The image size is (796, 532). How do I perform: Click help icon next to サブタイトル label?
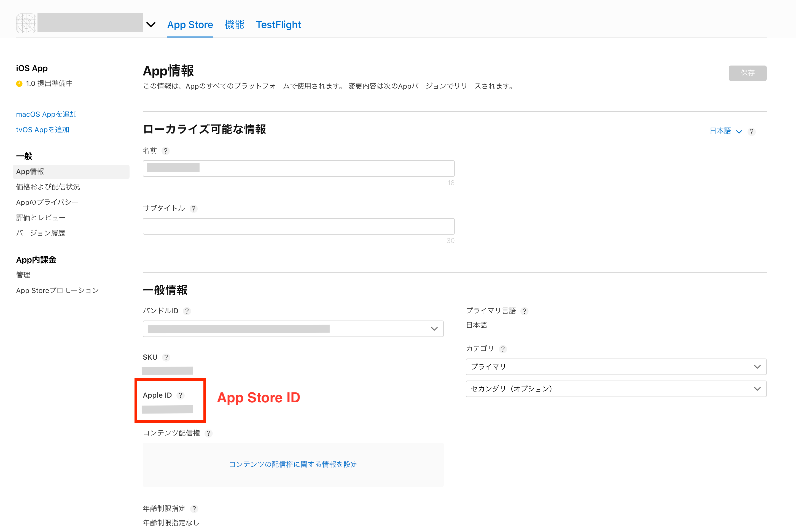coord(193,209)
